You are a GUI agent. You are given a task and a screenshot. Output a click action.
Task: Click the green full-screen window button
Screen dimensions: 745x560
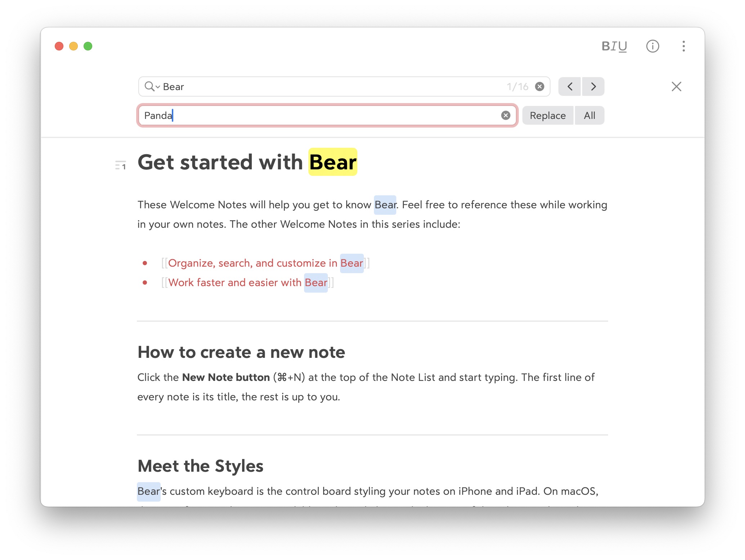pyautogui.click(x=88, y=46)
